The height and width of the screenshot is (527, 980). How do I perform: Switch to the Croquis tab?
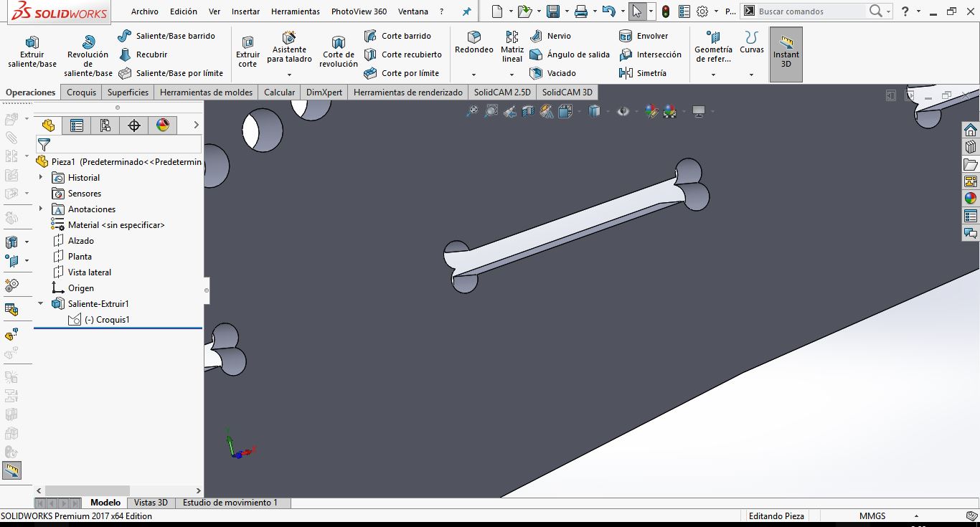tap(81, 92)
